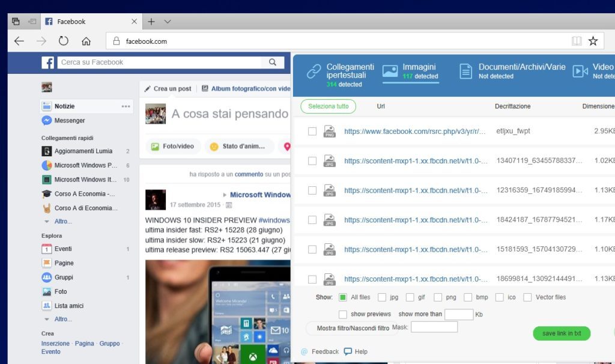Check the box for the 18424187_16787794521 row
Viewport: 615px width, 364px height.
coord(312,220)
